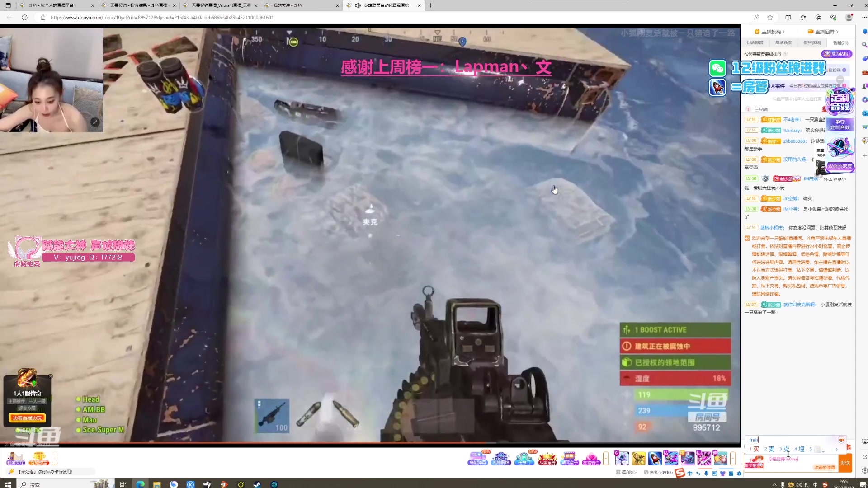The image size is (868, 488).
Task: Click the 双倍亲密度 banner button
Action: tap(840, 166)
